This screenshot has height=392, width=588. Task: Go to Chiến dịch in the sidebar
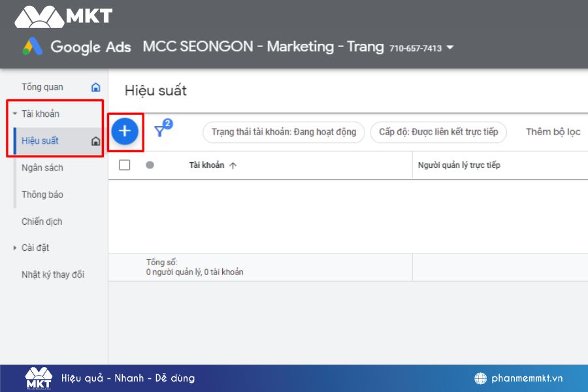point(42,221)
